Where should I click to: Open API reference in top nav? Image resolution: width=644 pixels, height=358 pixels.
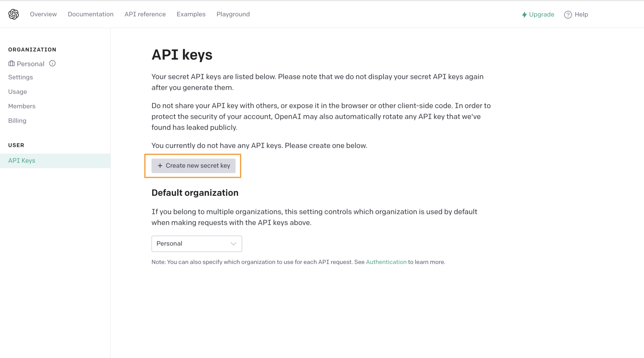coord(145,14)
